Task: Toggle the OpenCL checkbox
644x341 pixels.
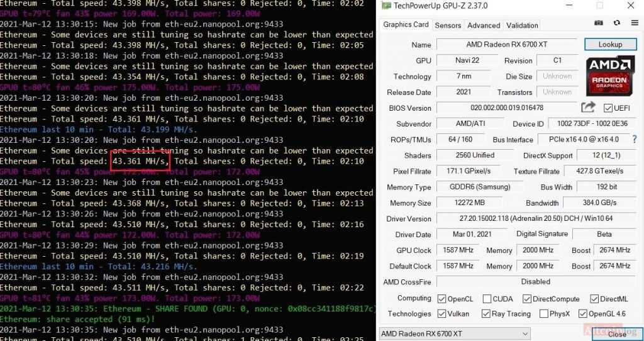Action: (x=441, y=299)
